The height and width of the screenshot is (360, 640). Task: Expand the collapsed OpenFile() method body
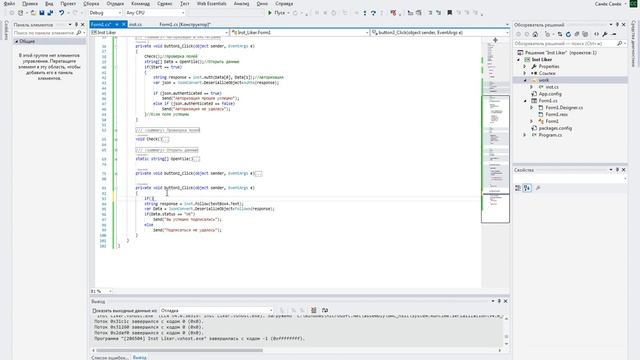[x=196, y=159]
